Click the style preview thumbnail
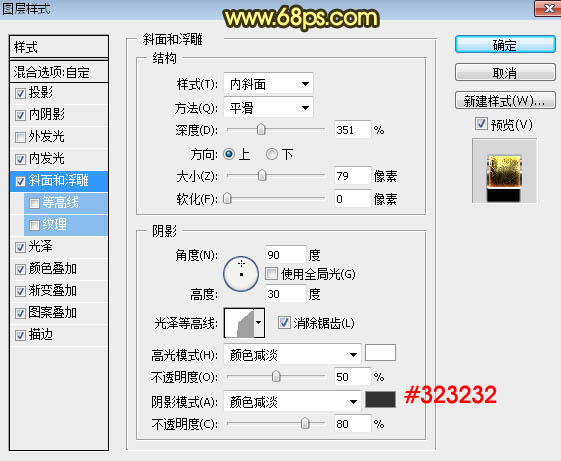The image size is (561, 461). (x=504, y=171)
